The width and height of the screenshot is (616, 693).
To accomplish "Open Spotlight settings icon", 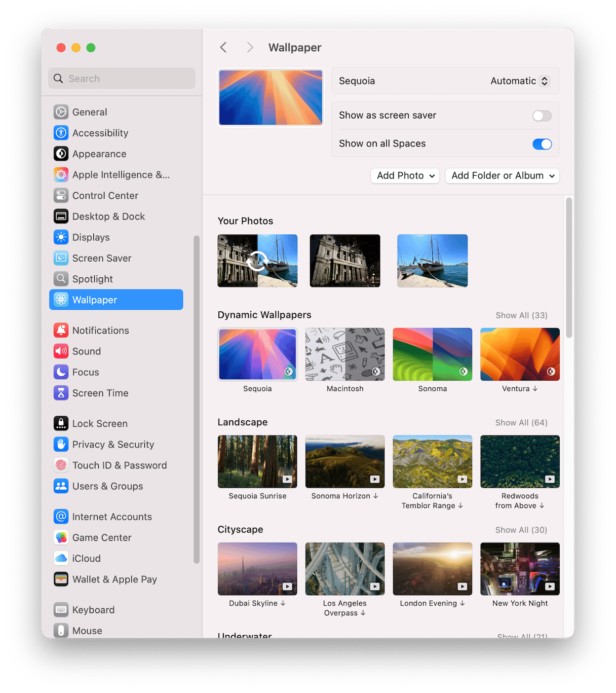I will point(61,279).
